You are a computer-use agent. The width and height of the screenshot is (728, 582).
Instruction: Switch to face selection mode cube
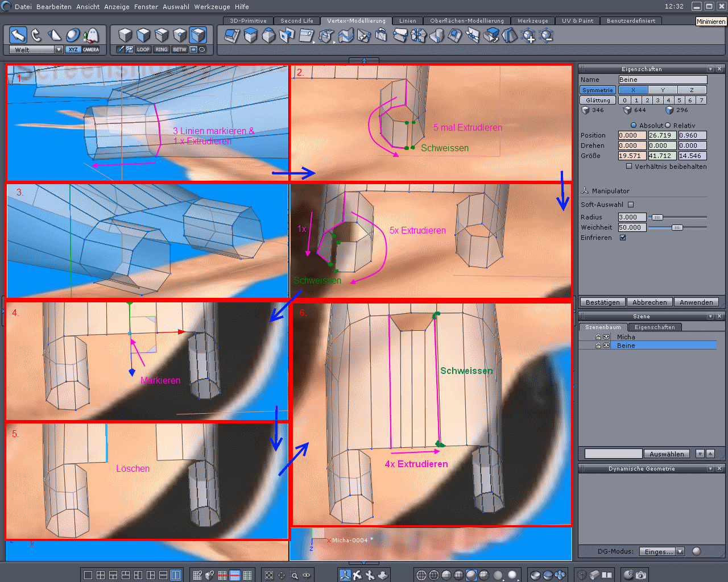coord(143,35)
